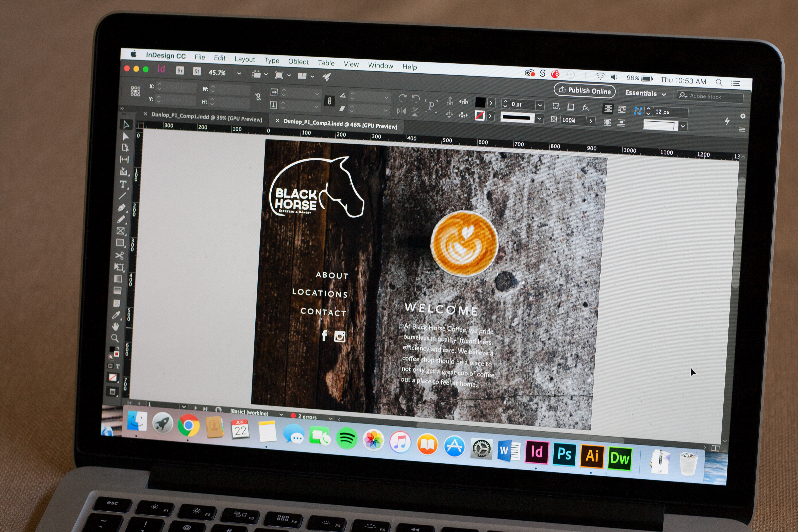Select the Eyedropper tool
798x532 pixels.
pos(116,315)
